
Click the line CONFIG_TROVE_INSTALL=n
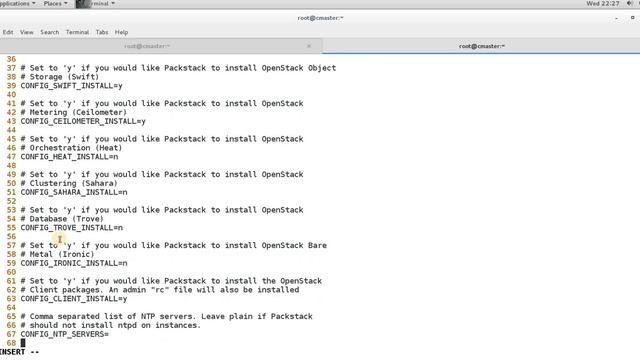point(71,228)
